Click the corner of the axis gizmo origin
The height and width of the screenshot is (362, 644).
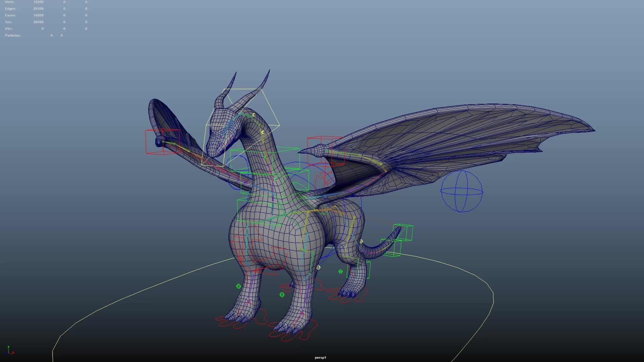(x=8, y=353)
